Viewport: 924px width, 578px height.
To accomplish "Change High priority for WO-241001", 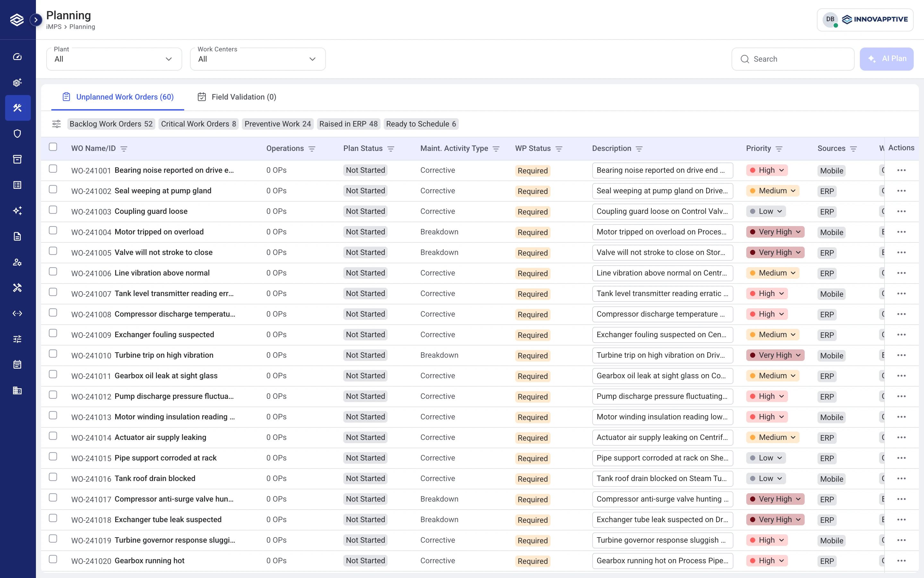I will click(767, 170).
